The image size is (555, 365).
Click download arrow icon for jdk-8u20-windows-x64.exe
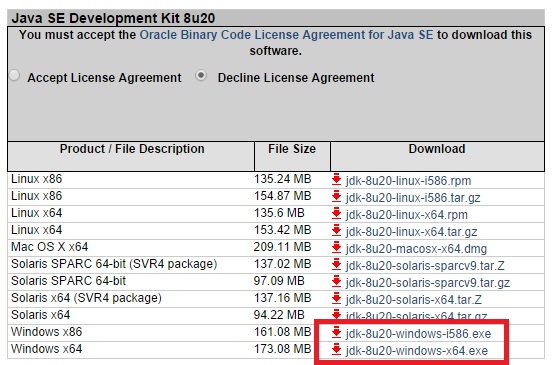point(336,349)
